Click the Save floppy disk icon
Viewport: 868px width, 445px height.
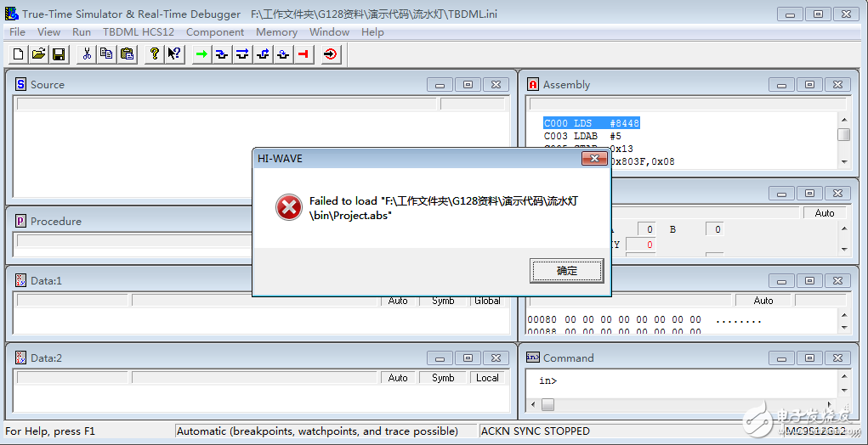(58, 54)
